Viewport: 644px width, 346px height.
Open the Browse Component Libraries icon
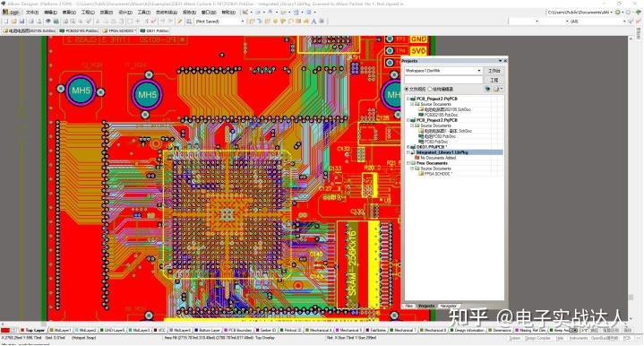coord(188,21)
